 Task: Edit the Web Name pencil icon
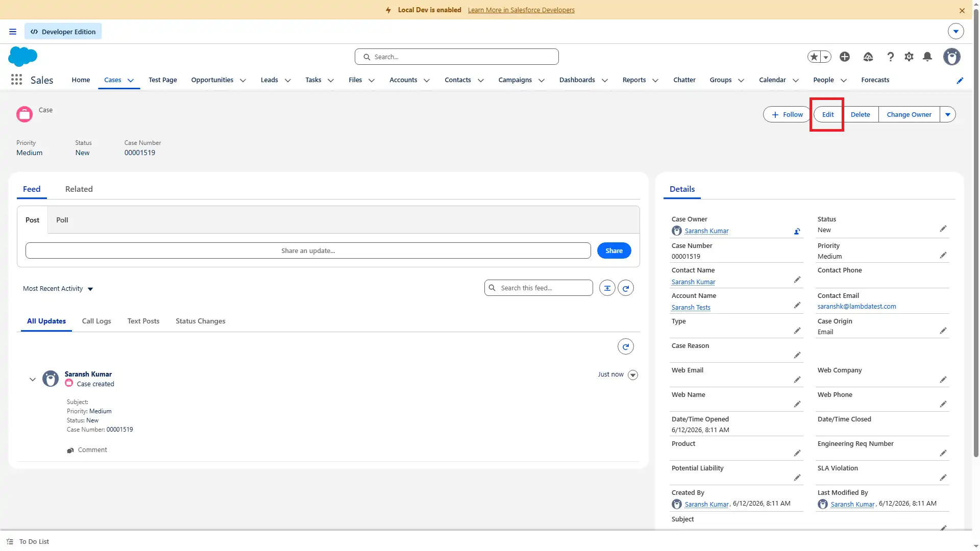(x=797, y=404)
